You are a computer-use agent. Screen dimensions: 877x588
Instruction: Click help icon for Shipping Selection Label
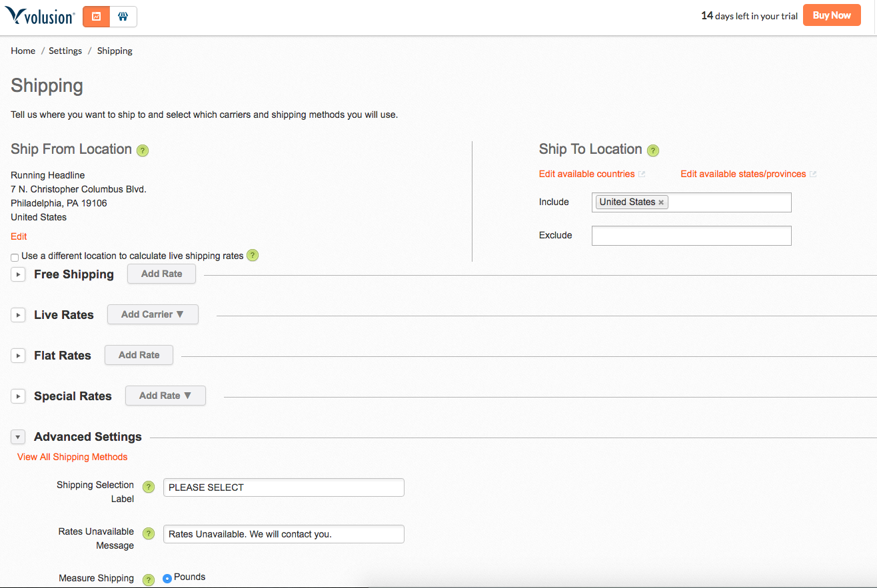[x=149, y=487]
